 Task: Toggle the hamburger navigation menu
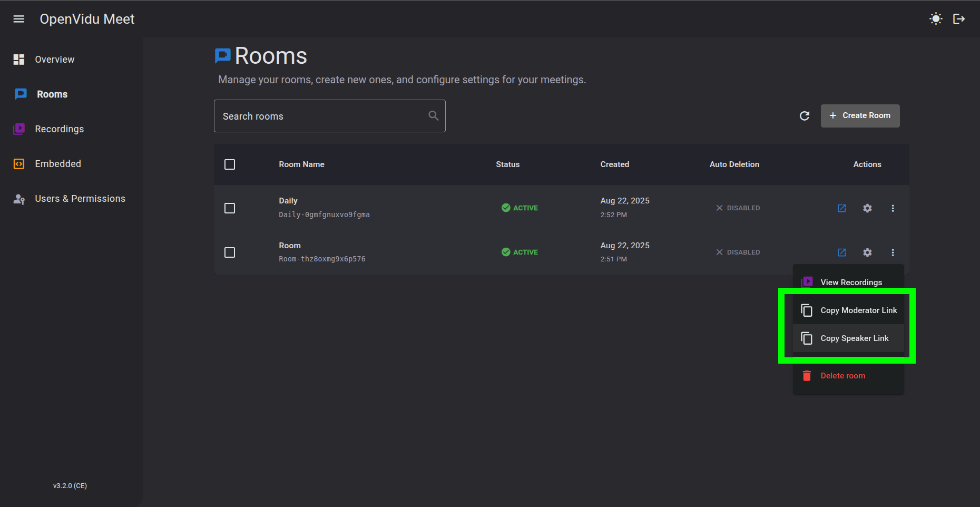(x=19, y=19)
